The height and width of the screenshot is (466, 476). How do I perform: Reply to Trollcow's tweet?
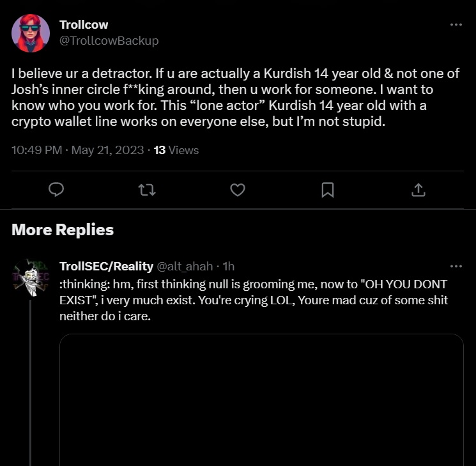click(58, 190)
